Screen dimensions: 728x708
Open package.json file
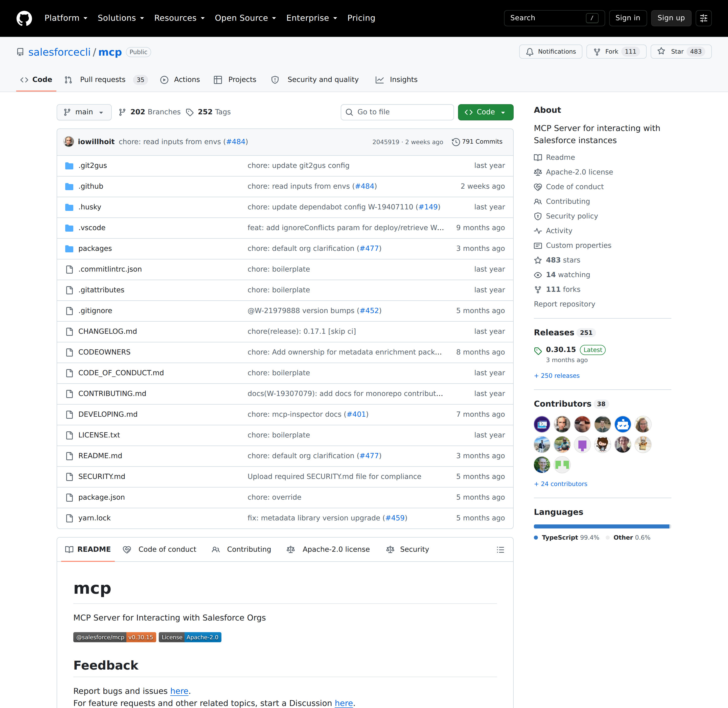[x=102, y=497]
